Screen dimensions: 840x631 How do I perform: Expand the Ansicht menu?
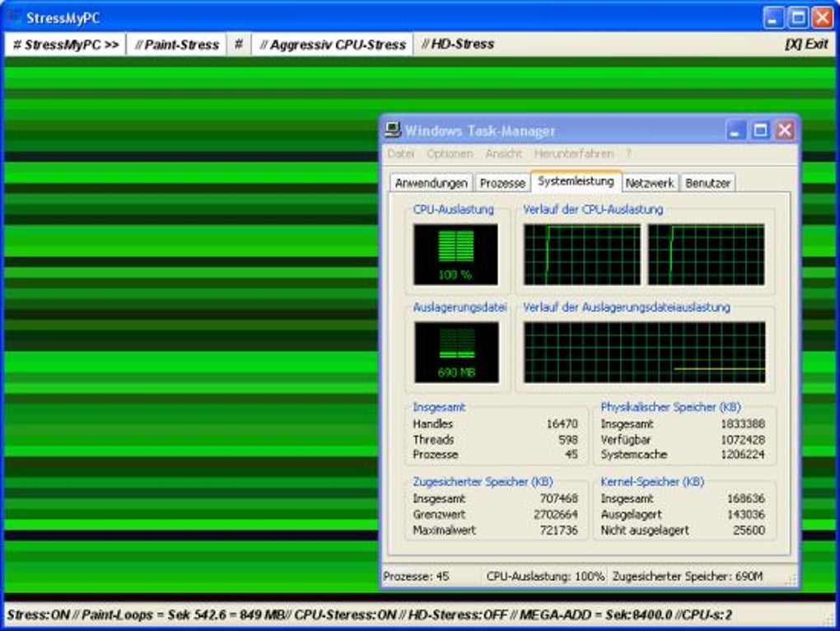[503, 154]
